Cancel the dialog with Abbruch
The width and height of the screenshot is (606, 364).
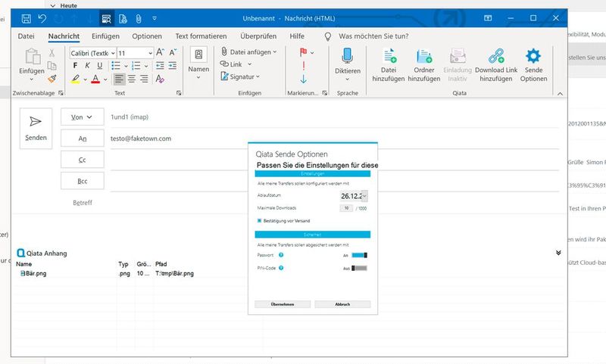click(x=342, y=304)
